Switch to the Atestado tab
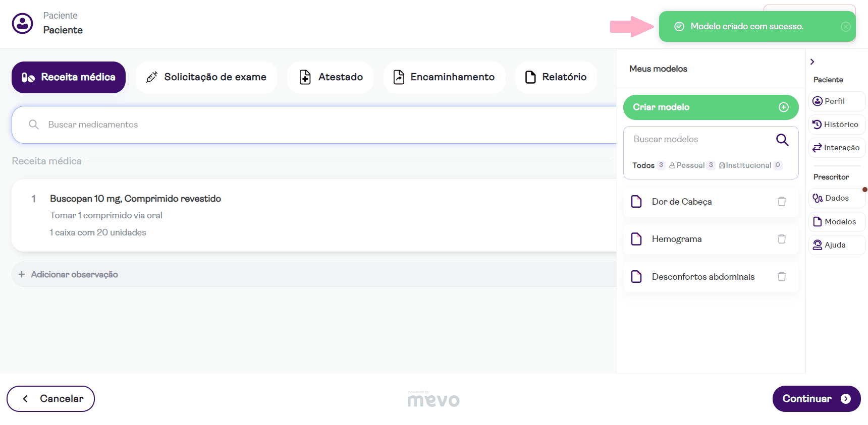This screenshot has width=868, height=425. [331, 77]
